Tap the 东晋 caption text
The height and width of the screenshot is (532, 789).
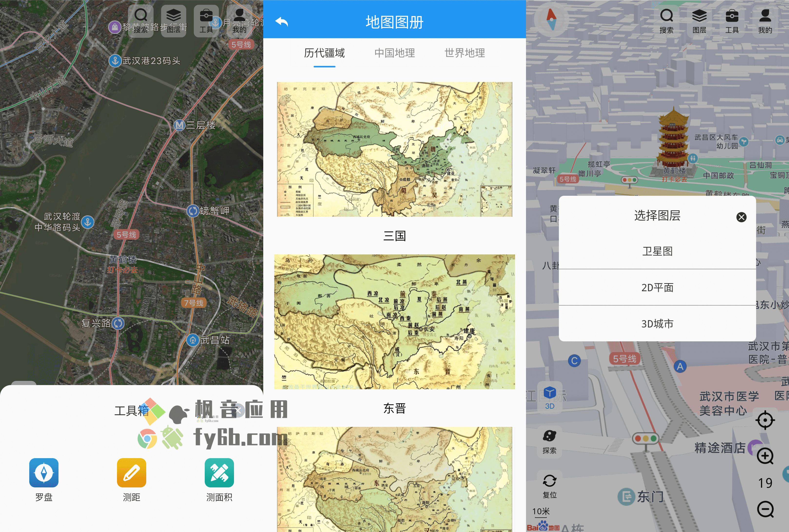pos(394,408)
